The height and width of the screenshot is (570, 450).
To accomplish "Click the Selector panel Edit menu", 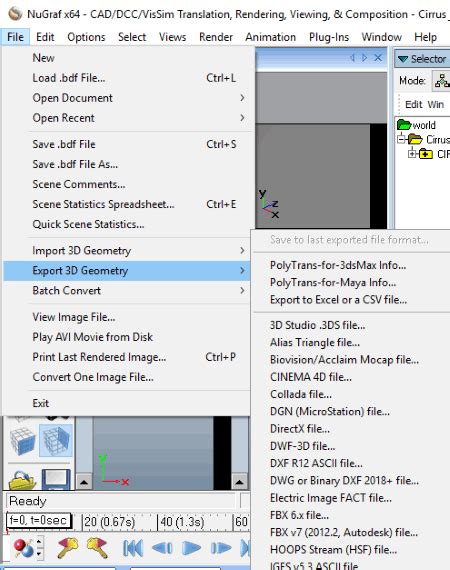I will pyautogui.click(x=414, y=104).
